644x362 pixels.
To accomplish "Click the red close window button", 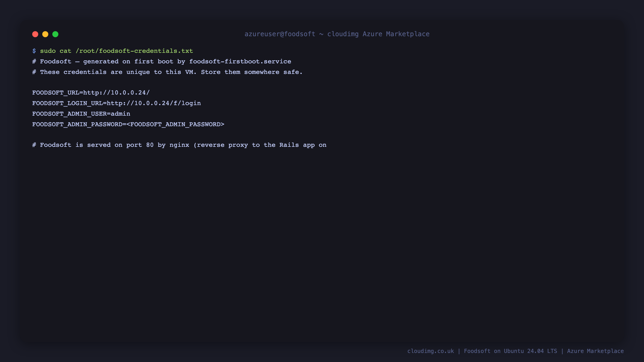I will tap(35, 34).
